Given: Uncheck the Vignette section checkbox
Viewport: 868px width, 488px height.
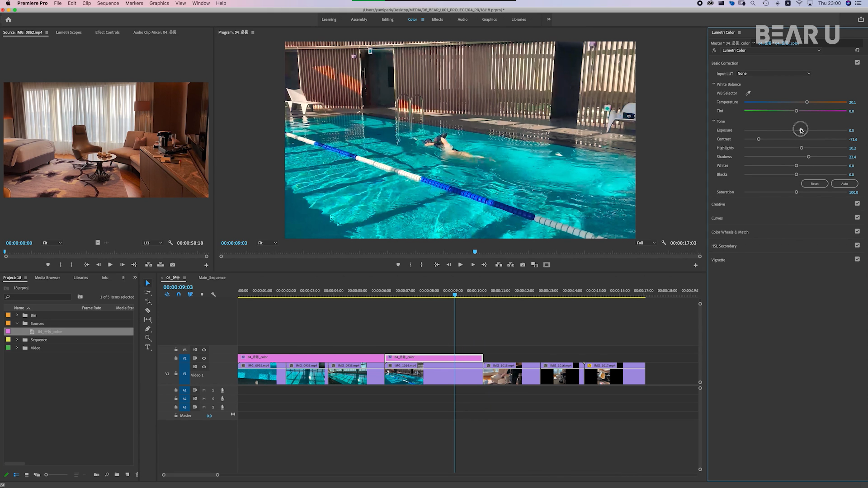Looking at the screenshot, I should [857, 259].
